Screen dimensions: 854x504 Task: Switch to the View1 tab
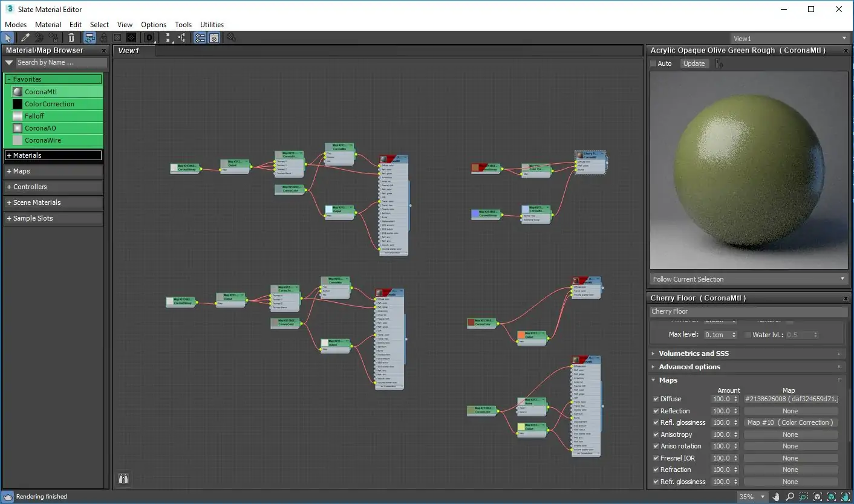click(129, 51)
